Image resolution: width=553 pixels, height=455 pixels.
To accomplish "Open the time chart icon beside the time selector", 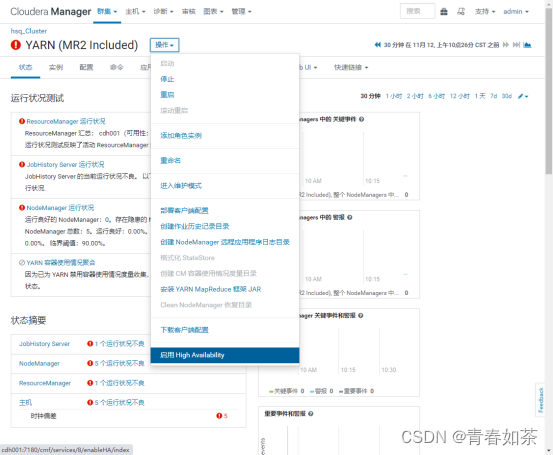I will click(x=527, y=45).
